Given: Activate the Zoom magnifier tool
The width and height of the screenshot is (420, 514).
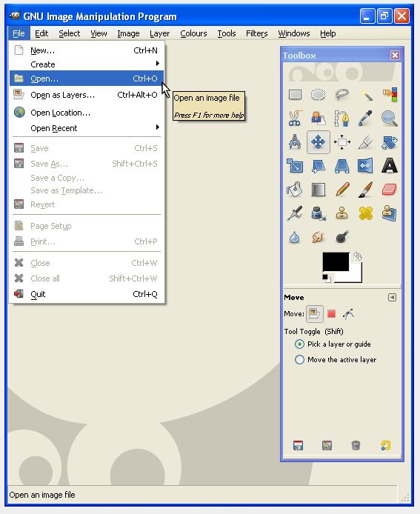Looking at the screenshot, I should [389, 119].
